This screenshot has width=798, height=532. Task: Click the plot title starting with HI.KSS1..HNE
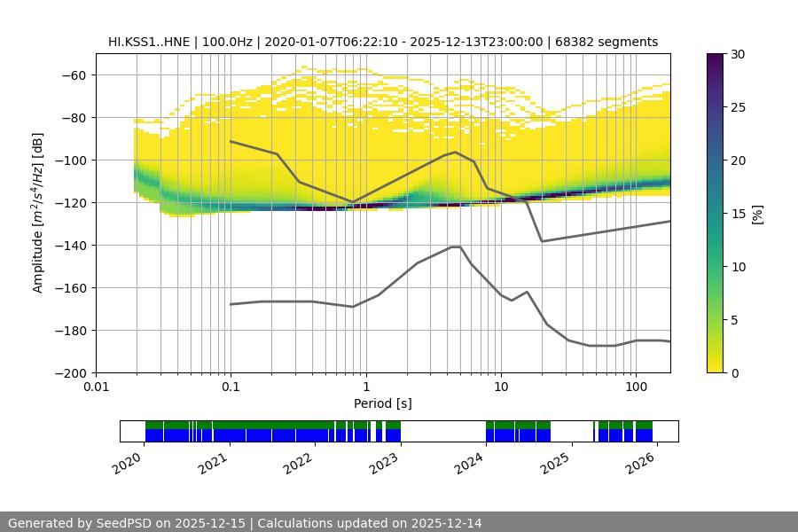pos(382,42)
